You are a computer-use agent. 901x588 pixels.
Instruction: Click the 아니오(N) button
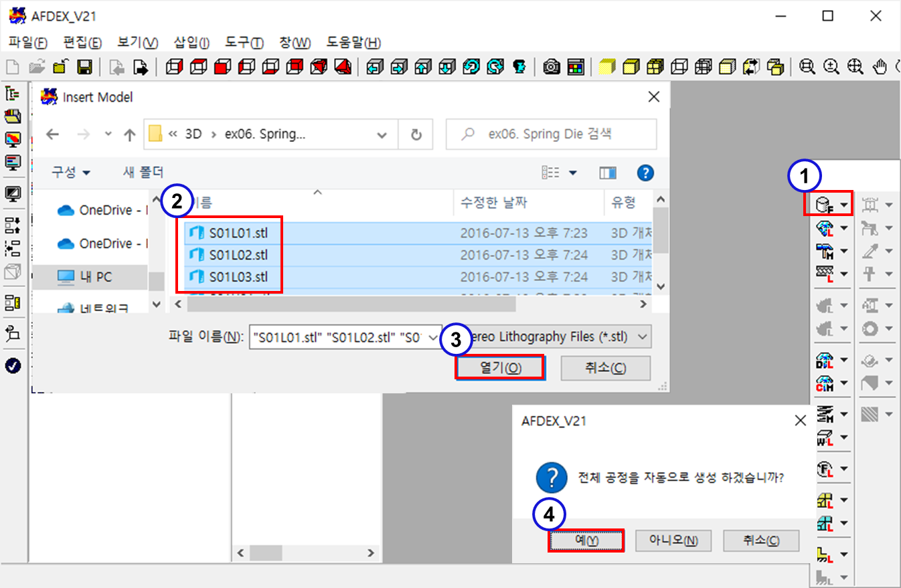click(x=673, y=541)
